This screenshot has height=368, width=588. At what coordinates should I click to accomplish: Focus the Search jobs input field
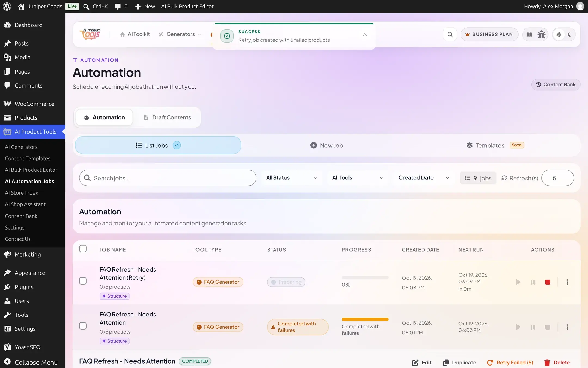(168, 178)
